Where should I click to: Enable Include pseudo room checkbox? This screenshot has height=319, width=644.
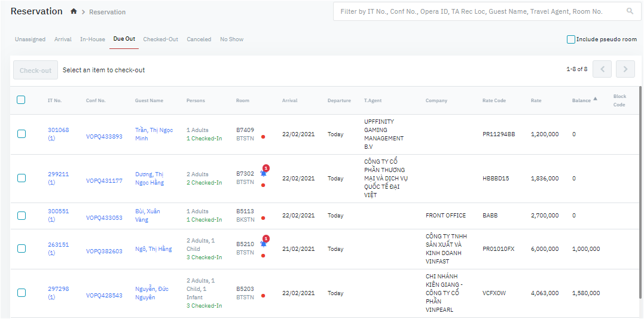click(571, 39)
